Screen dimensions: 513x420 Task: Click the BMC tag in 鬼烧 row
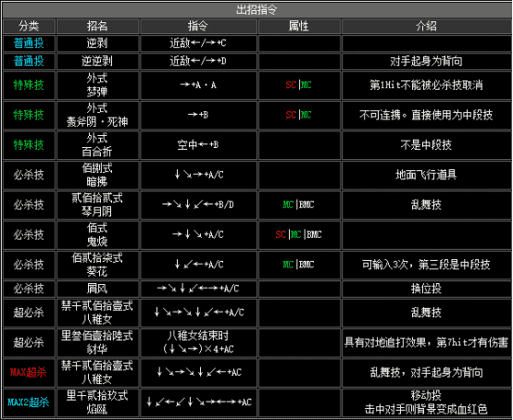pos(314,234)
